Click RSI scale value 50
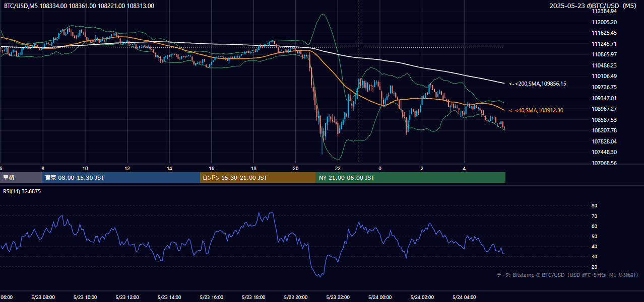 594,236
